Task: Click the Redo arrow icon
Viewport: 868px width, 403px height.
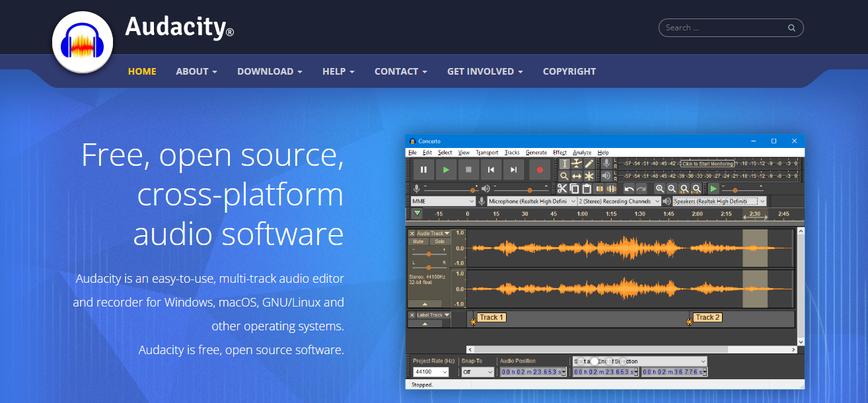Action: (641, 189)
